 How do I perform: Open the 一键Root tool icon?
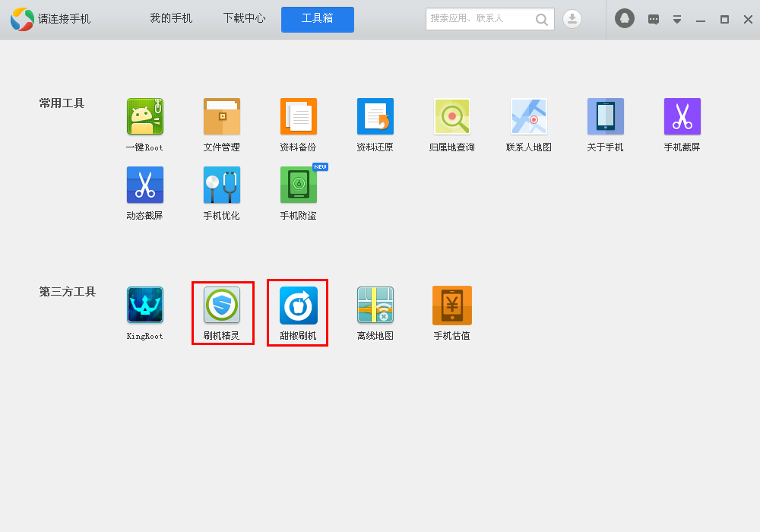pyautogui.click(x=145, y=116)
